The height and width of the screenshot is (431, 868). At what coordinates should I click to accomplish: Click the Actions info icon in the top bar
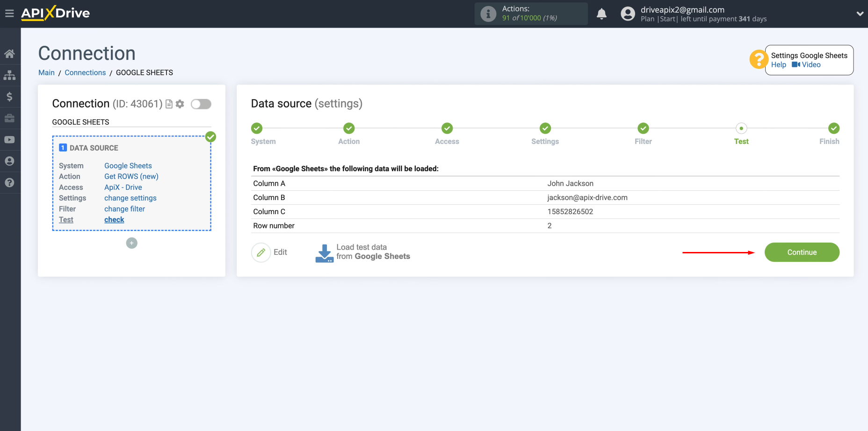click(x=488, y=14)
